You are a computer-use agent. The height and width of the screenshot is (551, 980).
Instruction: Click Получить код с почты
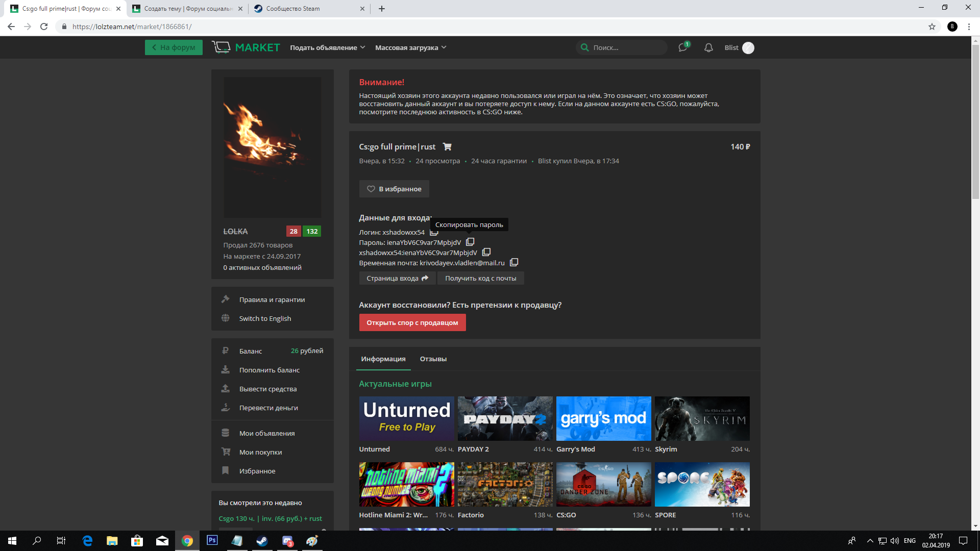(x=480, y=278)
